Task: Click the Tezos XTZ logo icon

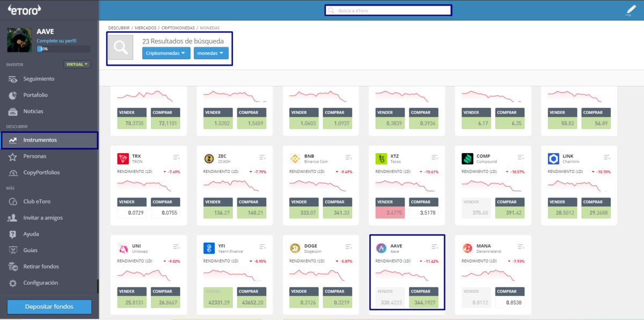Action: tap(382, 159)
